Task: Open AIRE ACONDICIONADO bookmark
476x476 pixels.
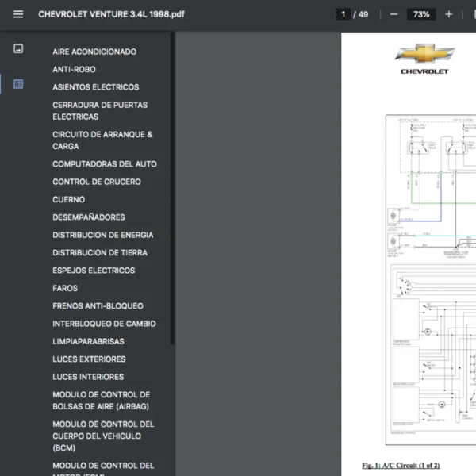Action: [94, 52]
